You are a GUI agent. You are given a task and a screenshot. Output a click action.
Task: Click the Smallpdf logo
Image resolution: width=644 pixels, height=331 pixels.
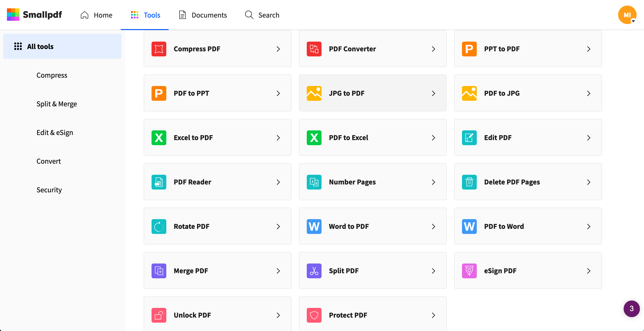[x=34, y=15]
